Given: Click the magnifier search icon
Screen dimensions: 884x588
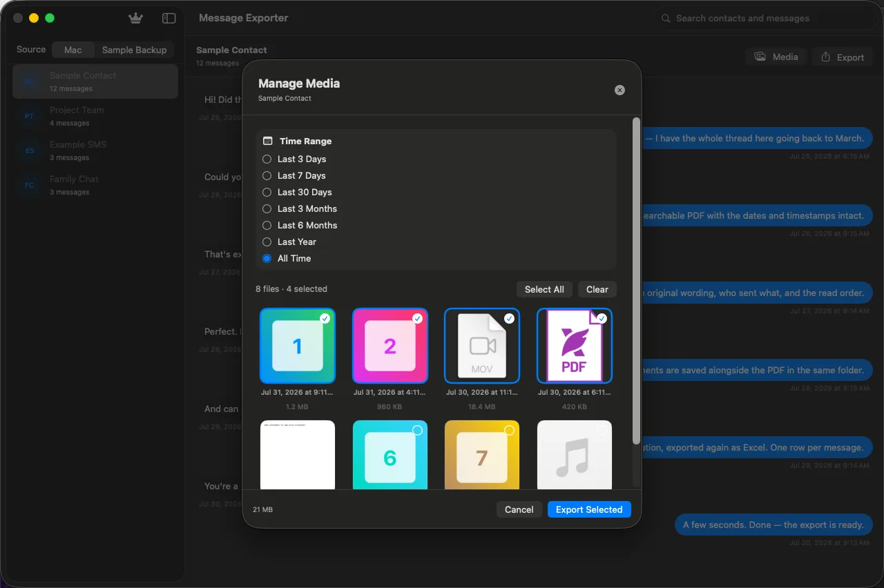Looking at the screenshot, I should coord(666,19).
